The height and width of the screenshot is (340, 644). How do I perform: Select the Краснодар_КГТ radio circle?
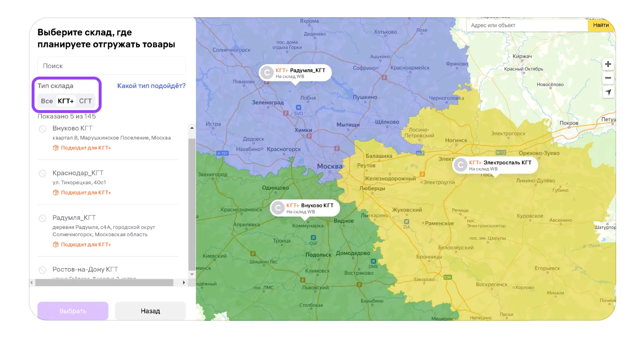[x=43, y=173]
